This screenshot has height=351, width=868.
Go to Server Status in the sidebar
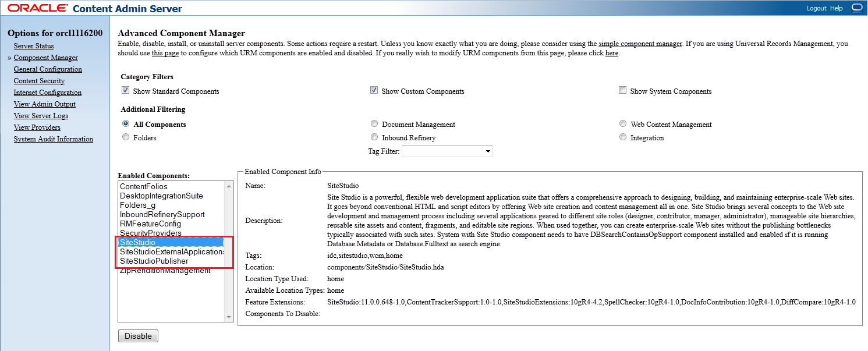point(34,45)
